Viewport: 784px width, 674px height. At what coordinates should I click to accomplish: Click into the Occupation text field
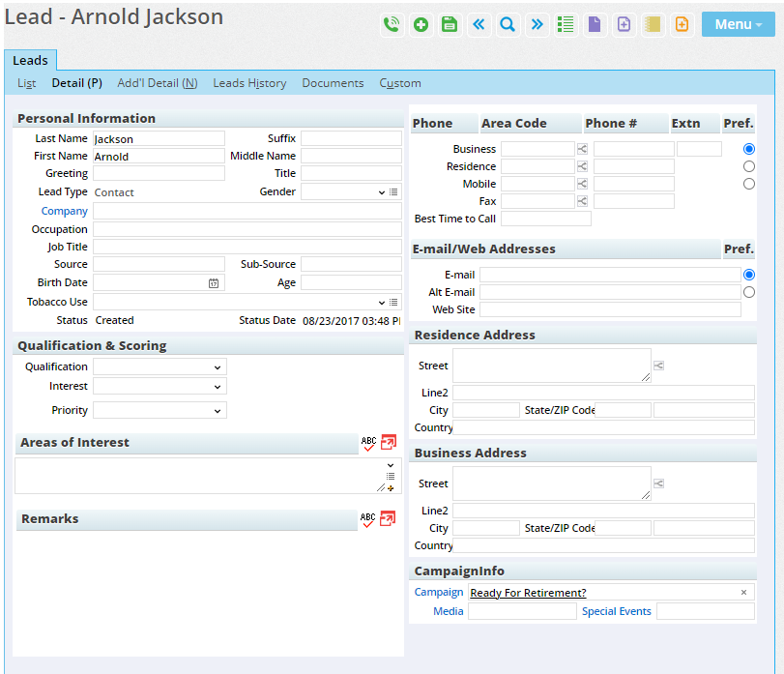(x=247, y=229)
